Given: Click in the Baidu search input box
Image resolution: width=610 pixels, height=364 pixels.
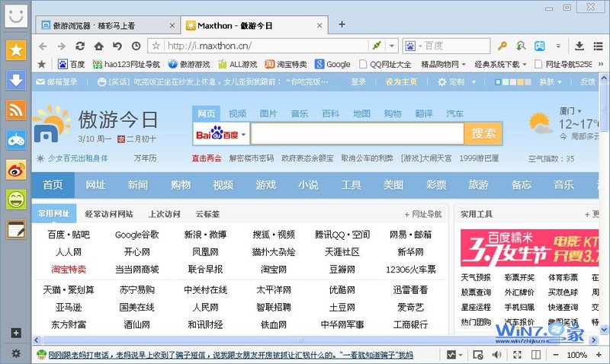Looking at the screenshot, I should [357, 133].
